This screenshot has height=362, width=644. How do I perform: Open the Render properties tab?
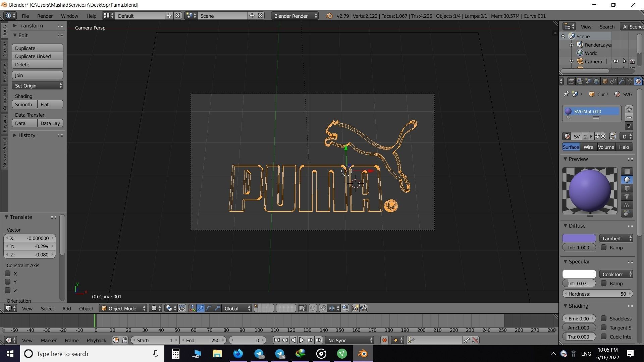coord(571,81)
